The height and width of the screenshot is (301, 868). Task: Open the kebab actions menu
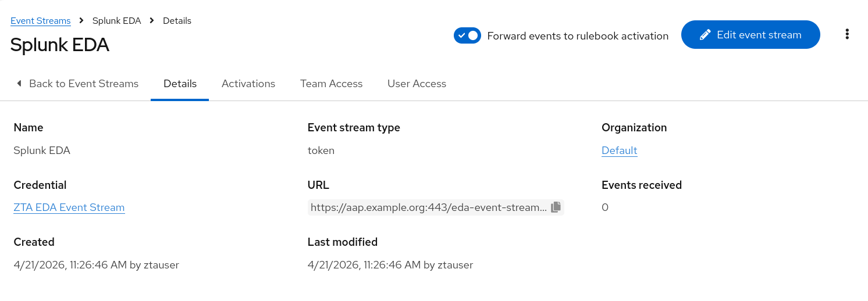click(x=847, y=34)
